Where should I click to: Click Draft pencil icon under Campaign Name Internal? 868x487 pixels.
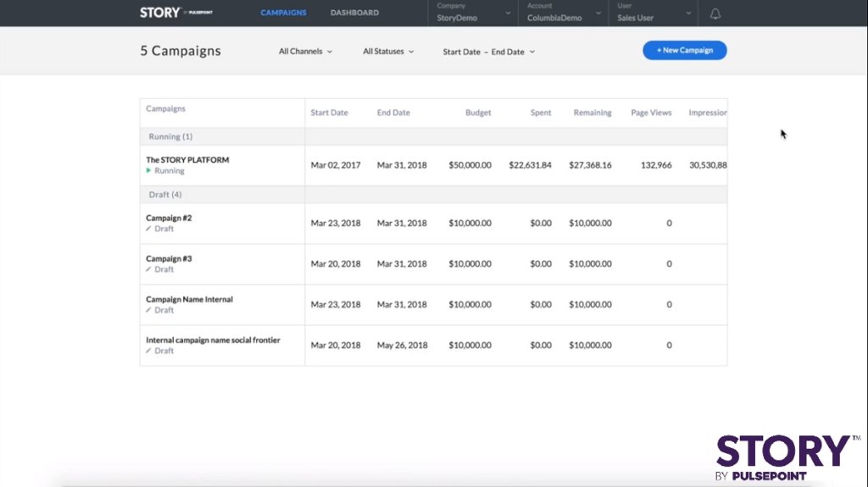(148, 310)
